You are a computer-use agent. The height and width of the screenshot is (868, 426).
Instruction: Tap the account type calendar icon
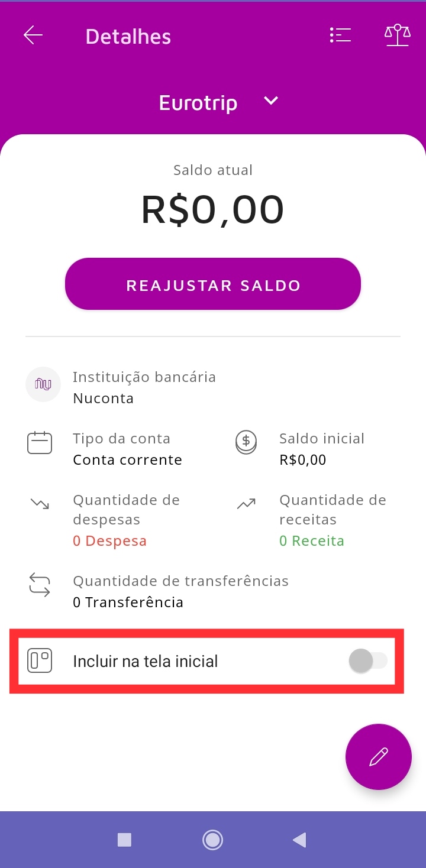click(40, 443)
